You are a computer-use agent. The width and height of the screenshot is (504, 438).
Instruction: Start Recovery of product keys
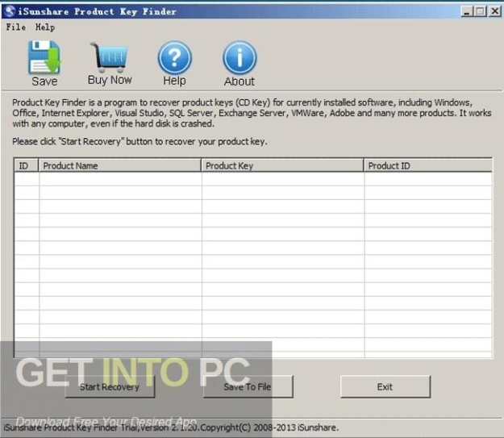pyautogui.click(x=110, y=386)
